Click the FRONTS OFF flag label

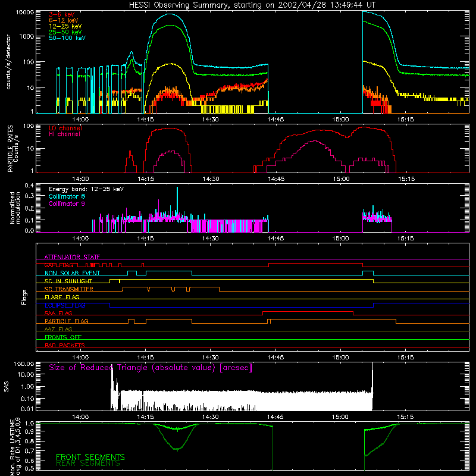pyautogui.click(x=63, y=337)
